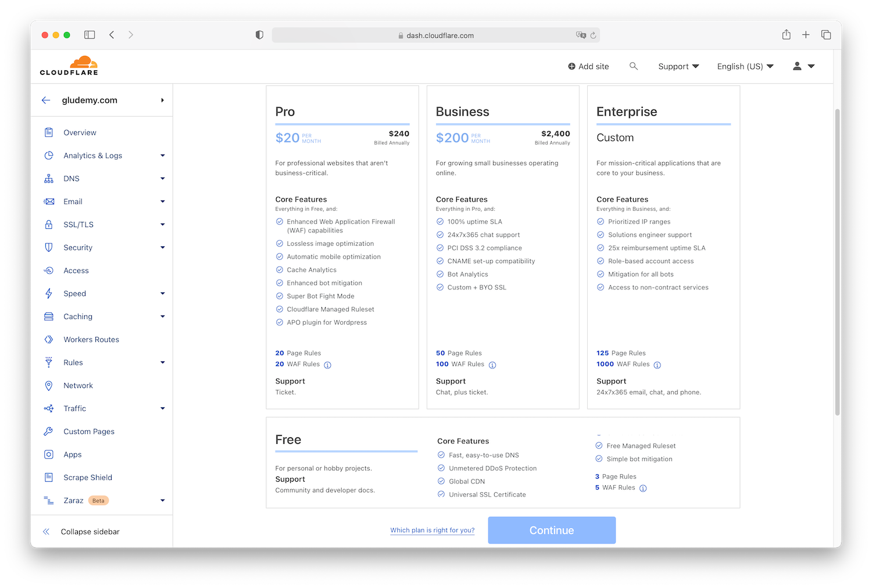The image size is (872, 588).
Task: Show Safari tab overview
Action: pos(826,35)
